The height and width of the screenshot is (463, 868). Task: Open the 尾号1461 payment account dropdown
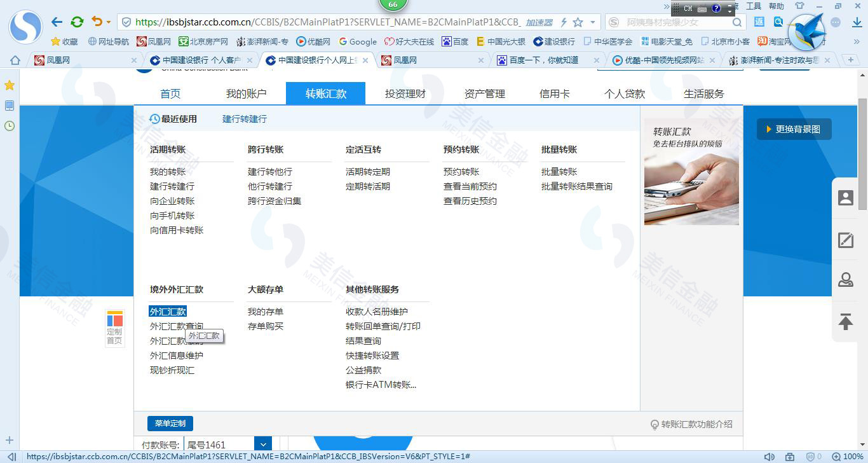point(263,444)
